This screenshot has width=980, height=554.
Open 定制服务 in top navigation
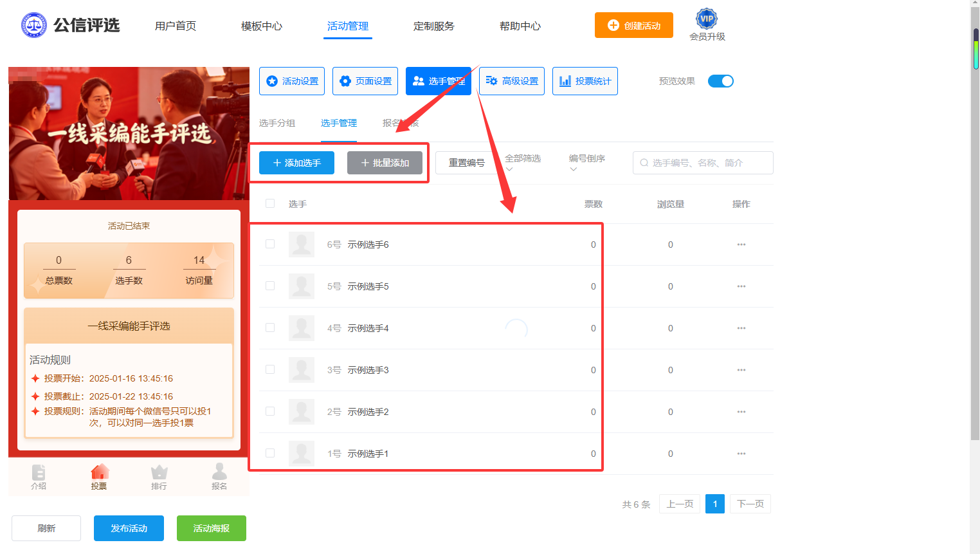pos(434,26)
